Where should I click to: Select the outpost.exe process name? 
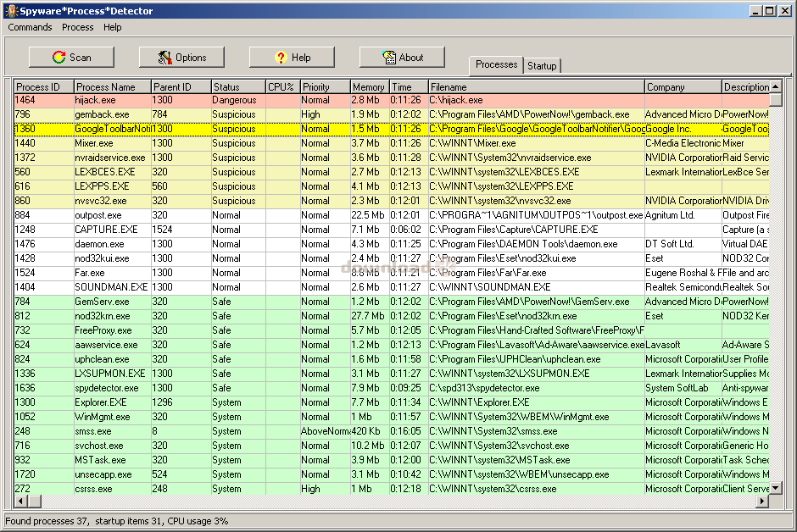point(98,215)
